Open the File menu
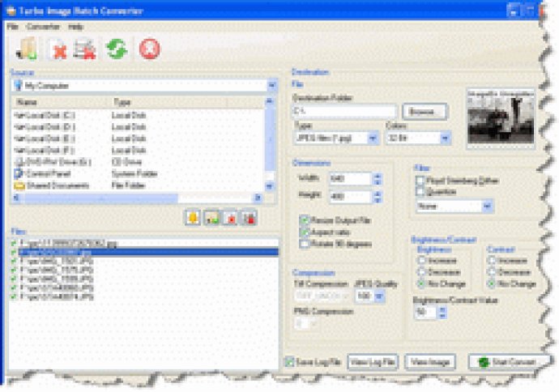Image resolution: width=559 pixels, height=392 pixels. coord(12,27)
